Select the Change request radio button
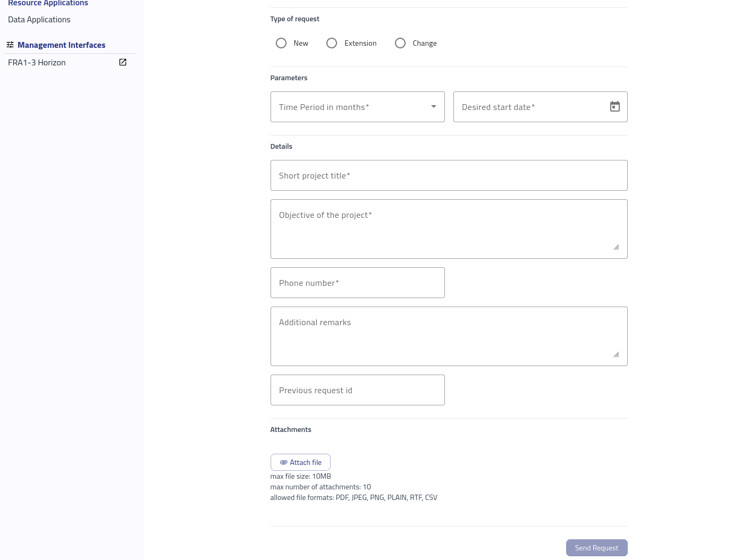This screenshot has height=560, width=750. click(400, 43)
